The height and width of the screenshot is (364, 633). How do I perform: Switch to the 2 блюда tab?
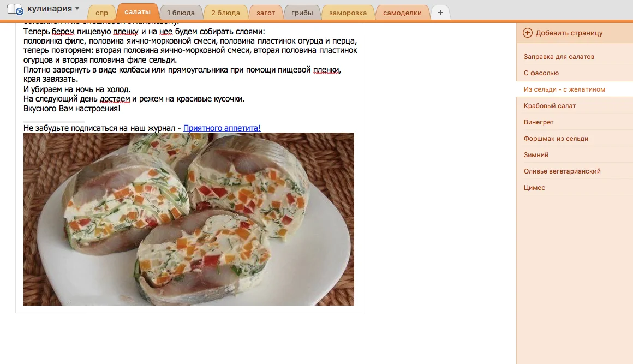point(225,13)
